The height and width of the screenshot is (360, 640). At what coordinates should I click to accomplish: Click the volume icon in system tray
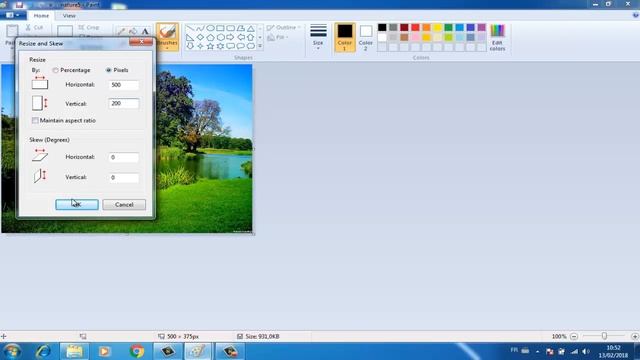click(x=586, y=351)
